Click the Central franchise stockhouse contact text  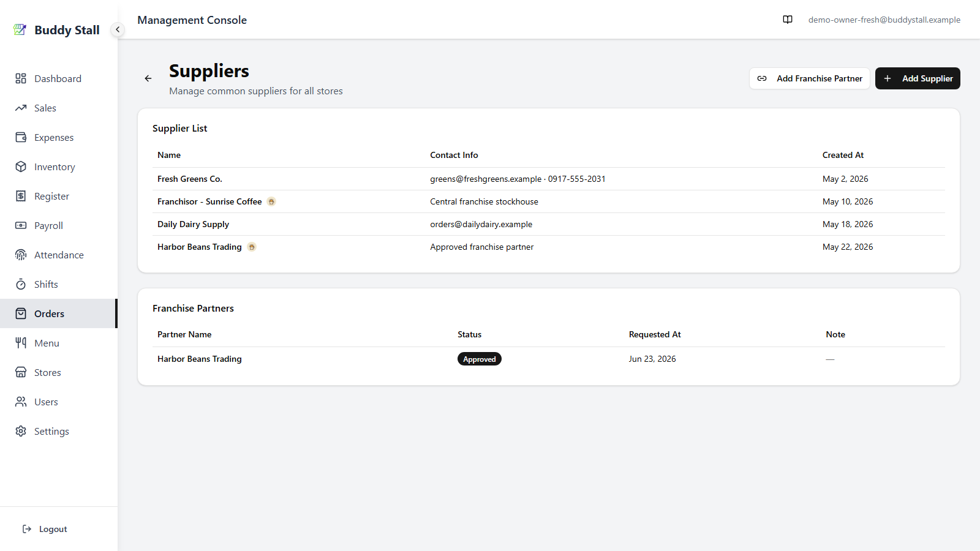pos(484,201)
